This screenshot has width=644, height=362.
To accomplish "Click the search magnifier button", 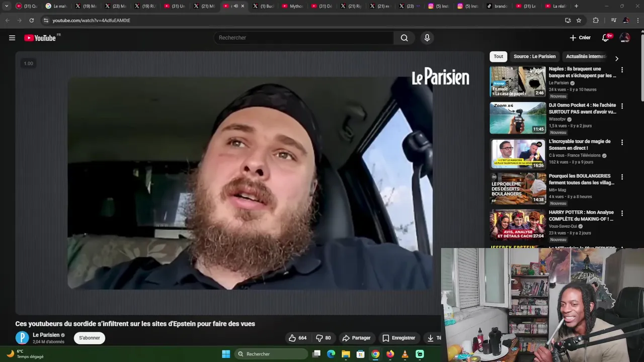I will click(x=404, y=38).
